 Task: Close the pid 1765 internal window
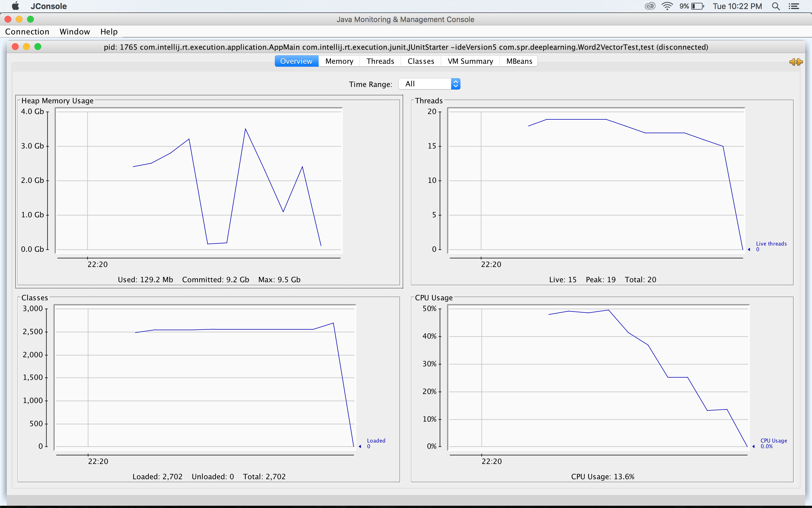click(15, 47)
